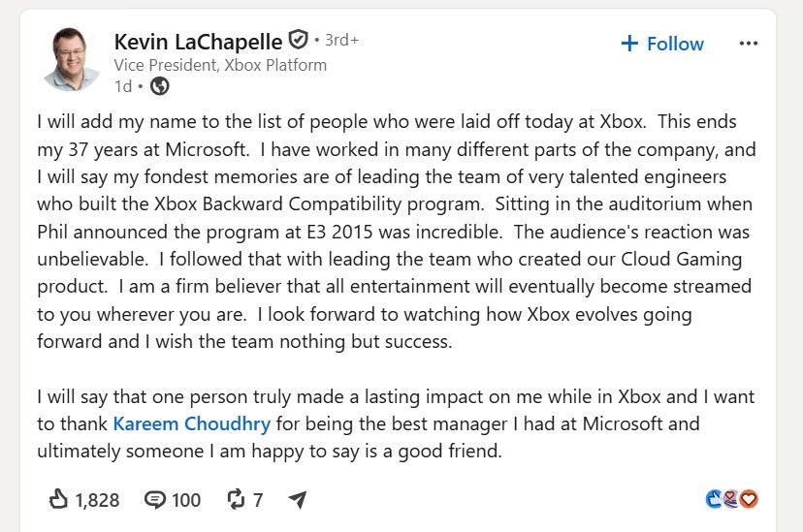Viewport: 803px width, 532px height.
Task: Follow Kevin LaChapelle
Action: (662, 44)
